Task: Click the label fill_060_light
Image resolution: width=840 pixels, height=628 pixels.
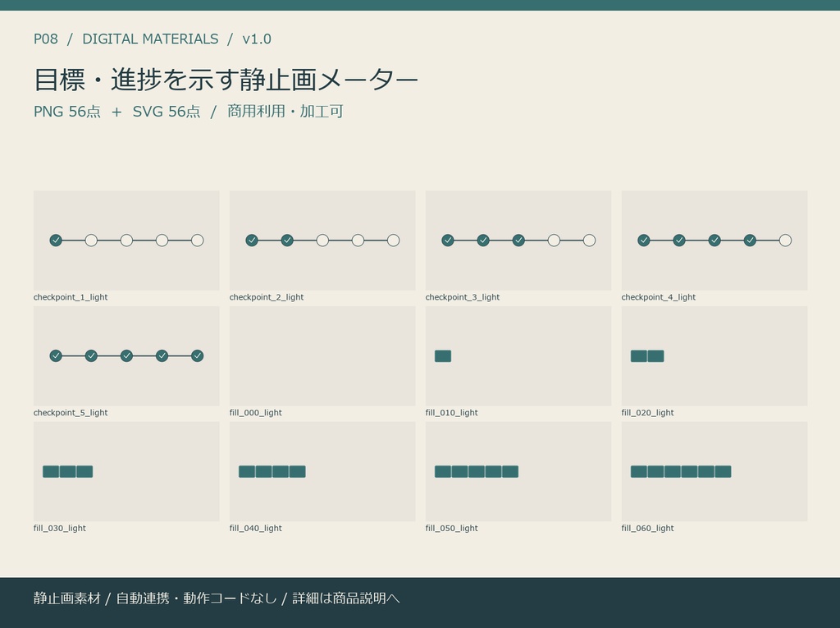Action: pos(648,528)
